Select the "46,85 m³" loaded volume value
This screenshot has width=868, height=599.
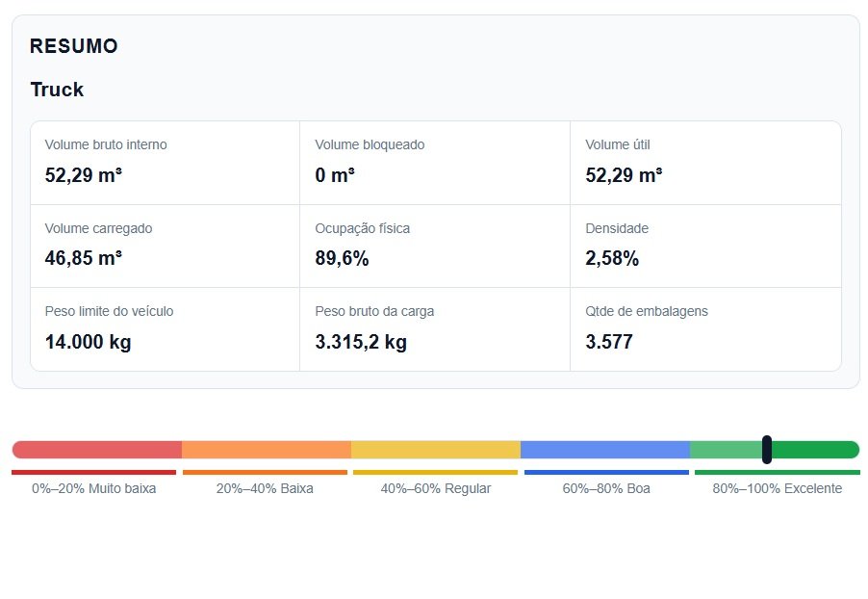tap(84, 258)
